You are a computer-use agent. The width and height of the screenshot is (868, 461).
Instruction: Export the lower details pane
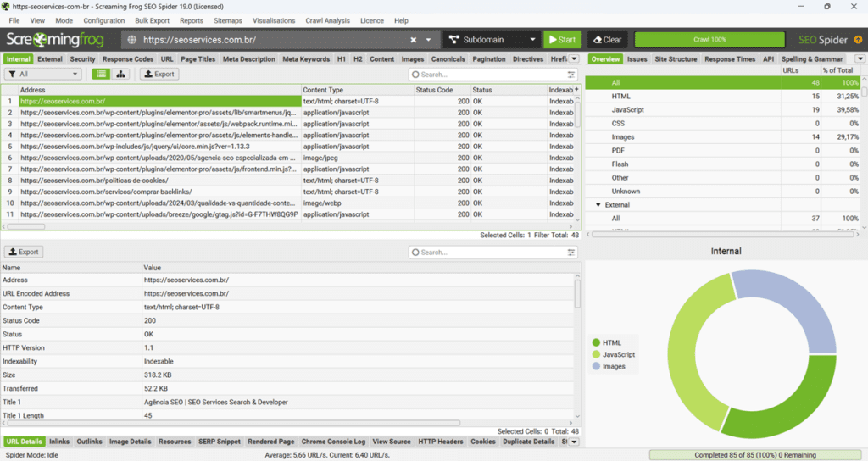(x=24, y=252)
